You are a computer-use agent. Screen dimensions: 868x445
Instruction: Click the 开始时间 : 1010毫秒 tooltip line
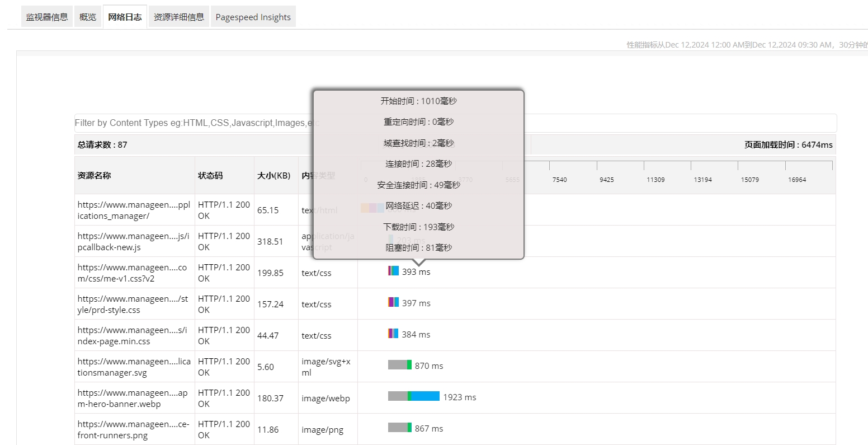419,101
